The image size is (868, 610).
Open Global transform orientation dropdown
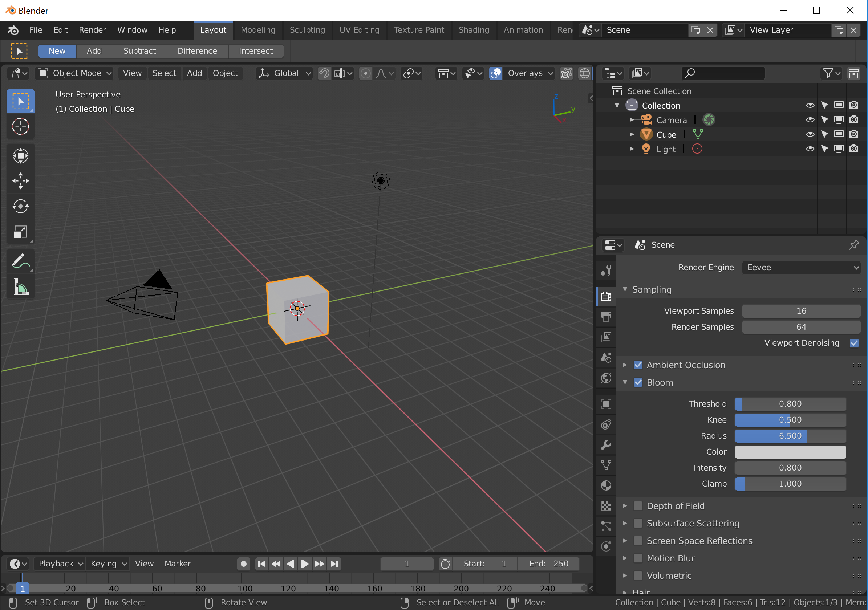(284, 73)
